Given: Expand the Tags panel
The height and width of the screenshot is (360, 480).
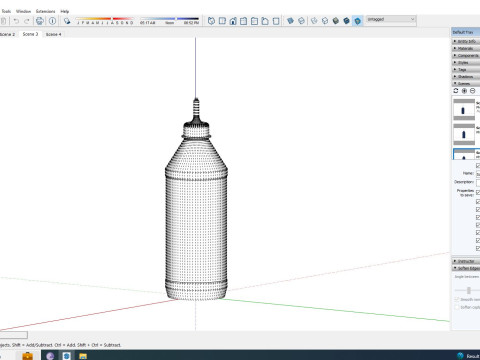Looking at the screenshot, I should pyautogui.click(x=466, y=69).
